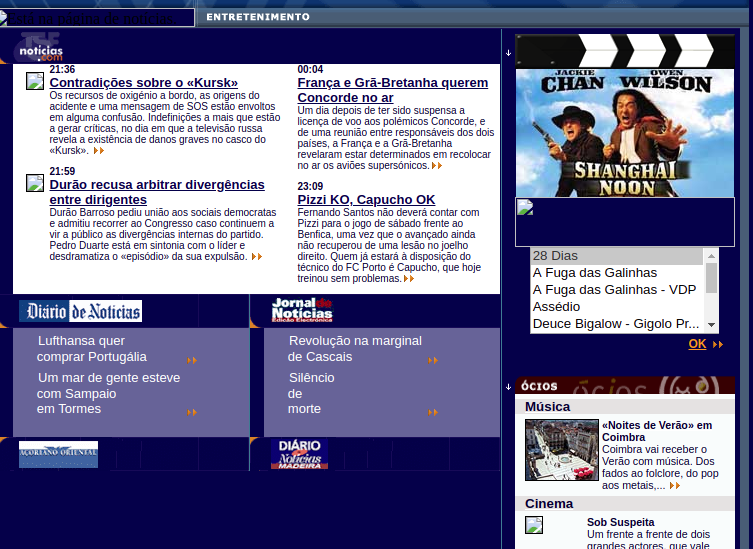
Task: Click the down arrow beside the ócios header
Action: click(x=509, y=387)
